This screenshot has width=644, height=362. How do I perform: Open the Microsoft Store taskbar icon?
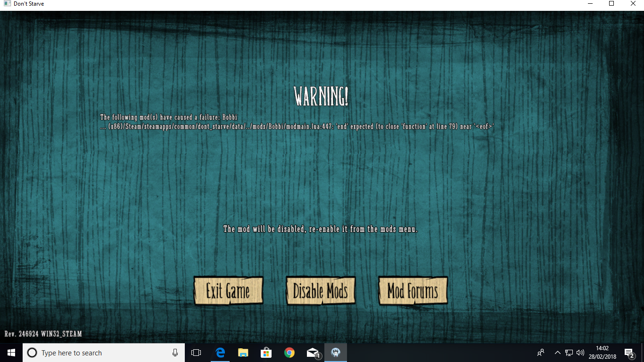tap(266, 353)
